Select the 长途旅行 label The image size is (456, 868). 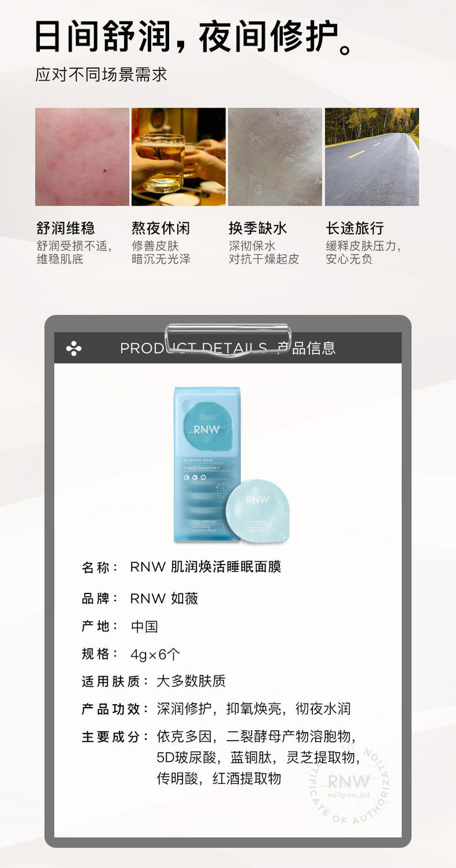tap(355, 228)
